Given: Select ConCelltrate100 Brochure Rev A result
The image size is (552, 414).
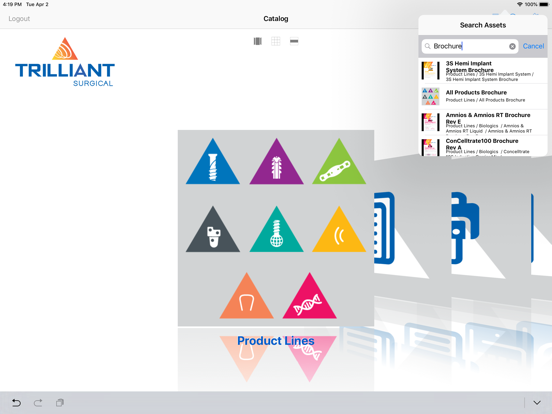Looking at the screenshot, I should click(x=483, y=146).
